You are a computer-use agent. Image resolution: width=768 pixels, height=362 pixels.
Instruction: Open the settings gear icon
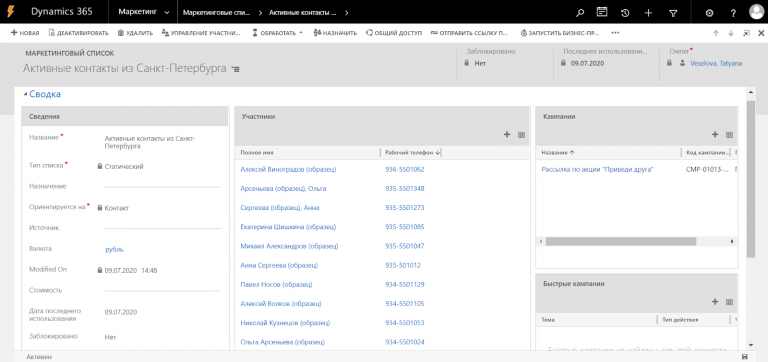click(x=709, y=13)
